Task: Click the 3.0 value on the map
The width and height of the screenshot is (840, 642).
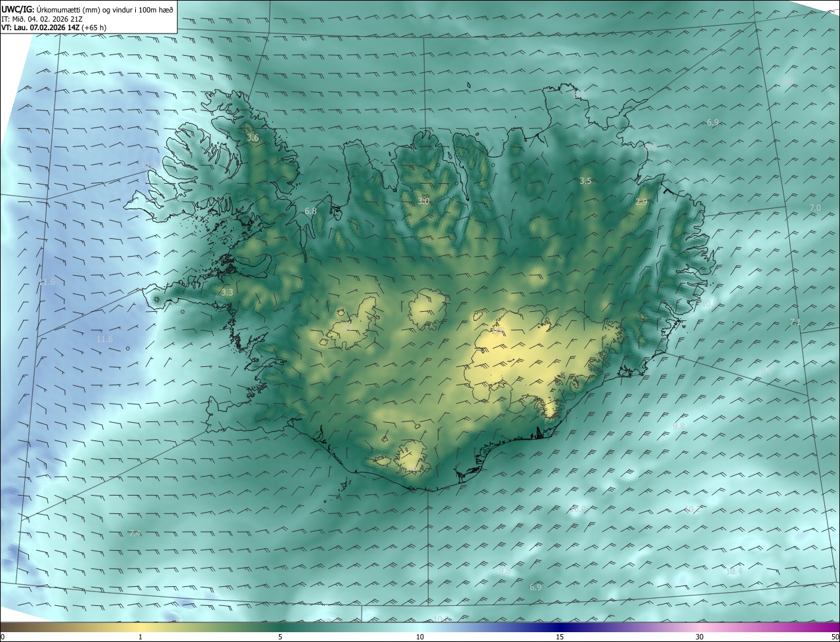Action: click(423, 201)
